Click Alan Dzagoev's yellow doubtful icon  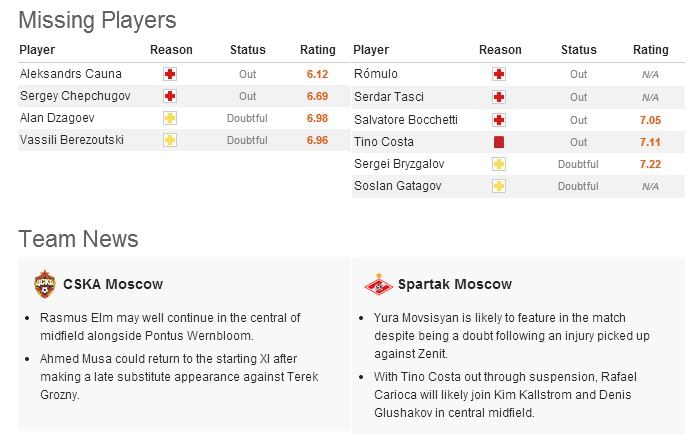coord(170,118)
